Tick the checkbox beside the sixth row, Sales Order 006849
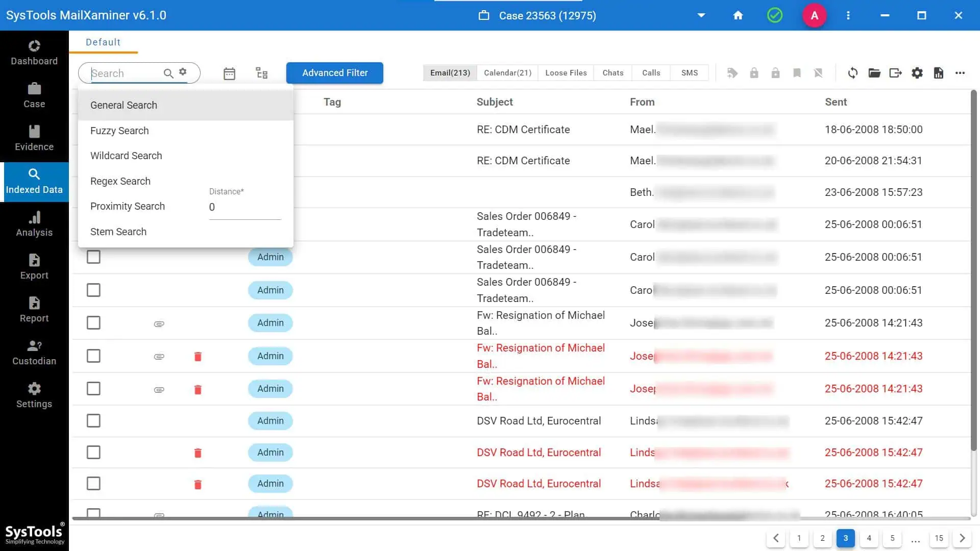 [x=93, y=290]
